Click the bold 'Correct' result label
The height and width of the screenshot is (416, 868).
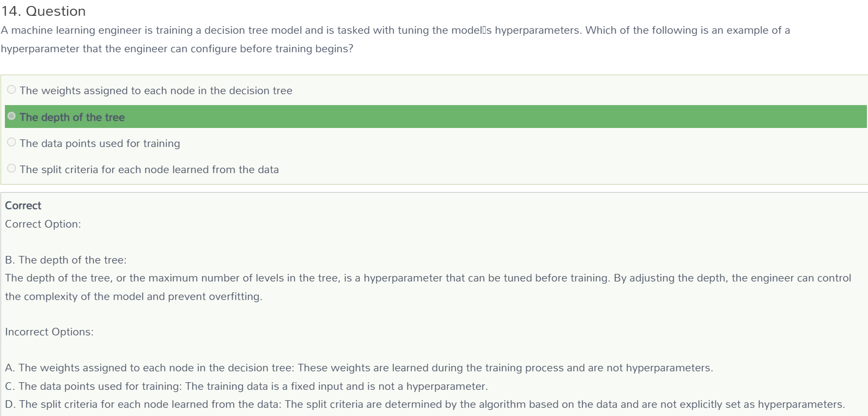23,205
